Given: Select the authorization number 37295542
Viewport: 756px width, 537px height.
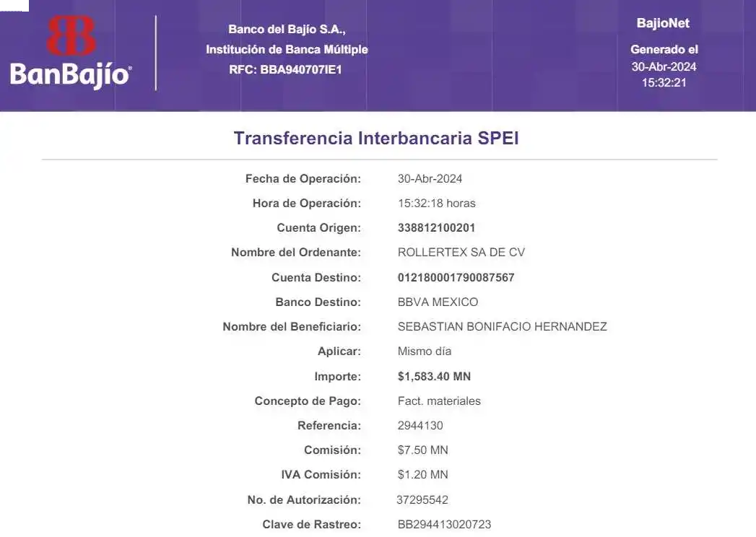Looking at the screenshot, I should click(x=422, y=499).
